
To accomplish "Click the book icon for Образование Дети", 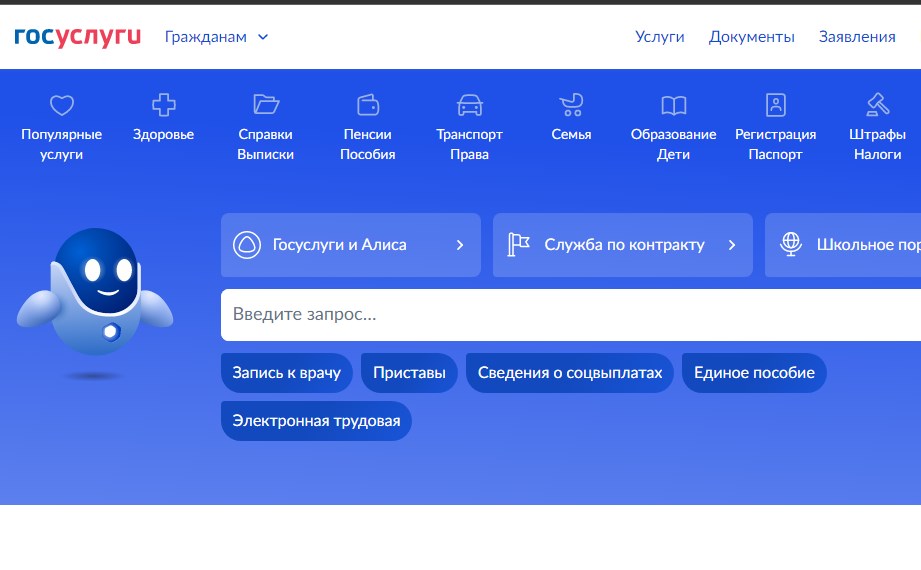I will pos(673,106).
